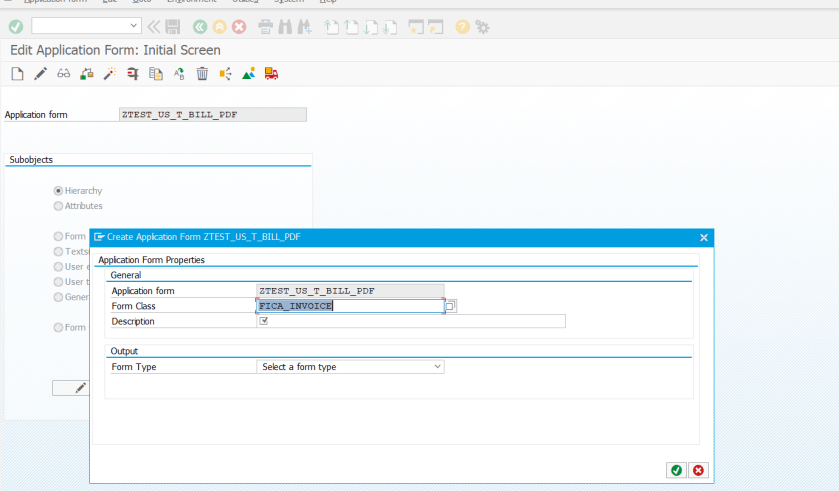Image resolution: width=839 pixels, height=491 pixels.
Task: Select the 'Gener' radio button
Action: coord(58,297)
